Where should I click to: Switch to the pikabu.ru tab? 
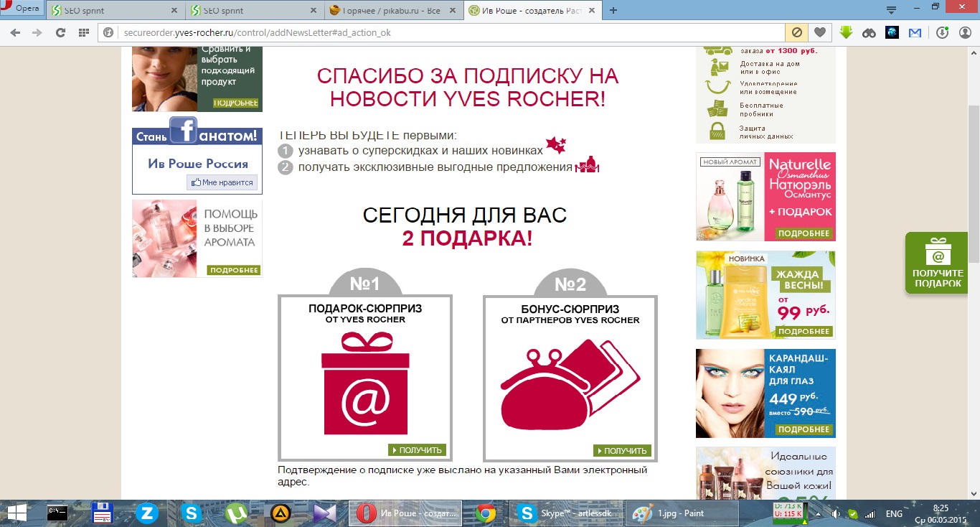392,11
